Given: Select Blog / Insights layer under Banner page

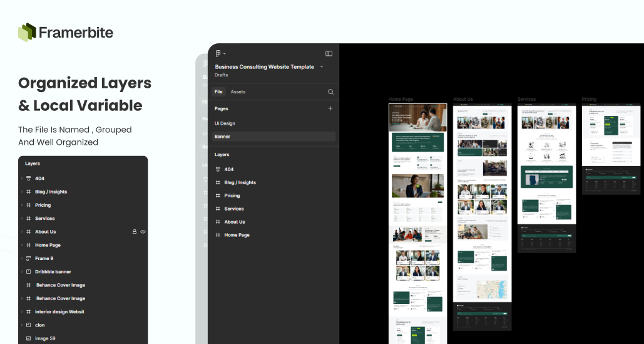Looking at the screenshot, I should (240, 182).
